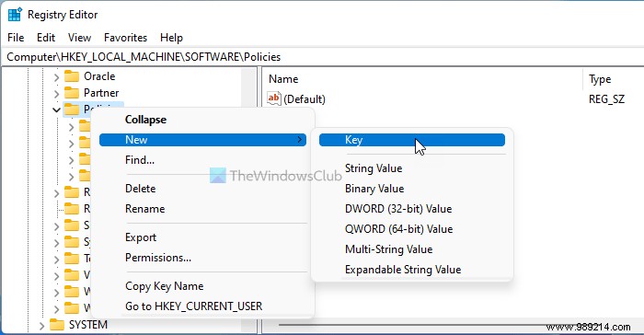Open the Favorites menu
Image resolution: width=644 pixels, height=335 pixels.
[125, 38]
